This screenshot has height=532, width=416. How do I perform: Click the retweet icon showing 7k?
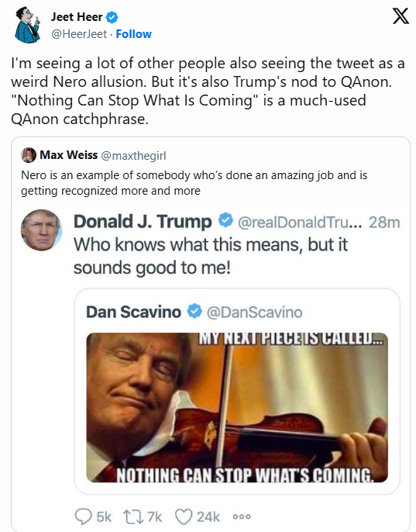[133, 516]
